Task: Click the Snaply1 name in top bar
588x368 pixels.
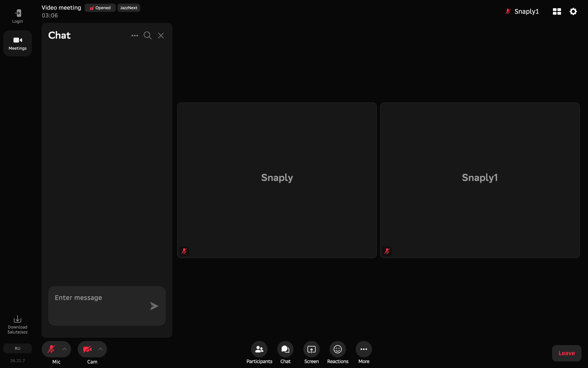Action: tap(527, 11)
